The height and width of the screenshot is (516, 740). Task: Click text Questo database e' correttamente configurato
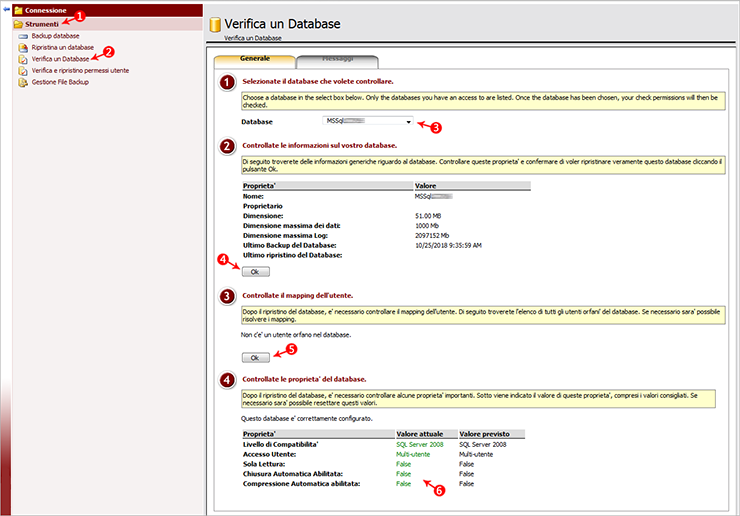(x=307, y=419)
